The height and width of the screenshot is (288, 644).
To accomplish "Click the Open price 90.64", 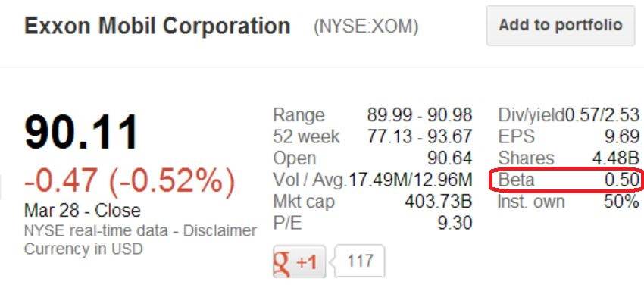I will pos(450,158).
